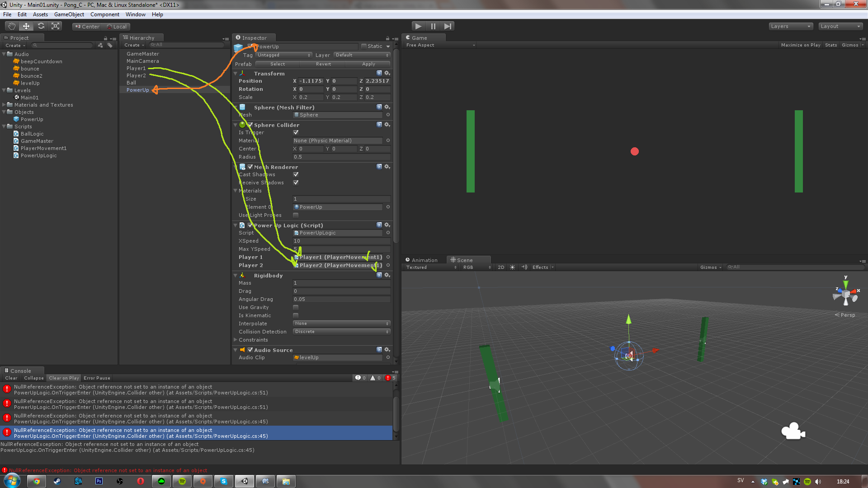Click prefab Revert button
Screen dimensions: 868x488
pos(323,64)
